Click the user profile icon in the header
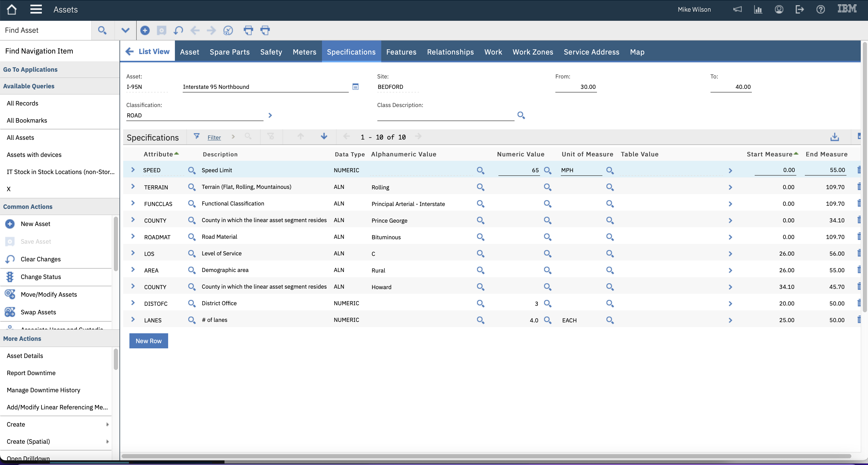The image size is (868, 465). click(x=779, y=9)
